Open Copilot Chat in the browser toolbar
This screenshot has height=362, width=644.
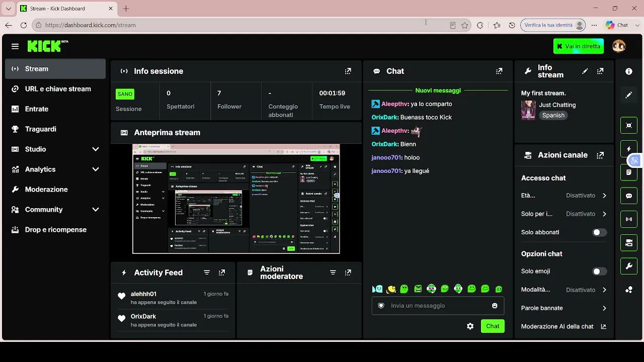617,25
